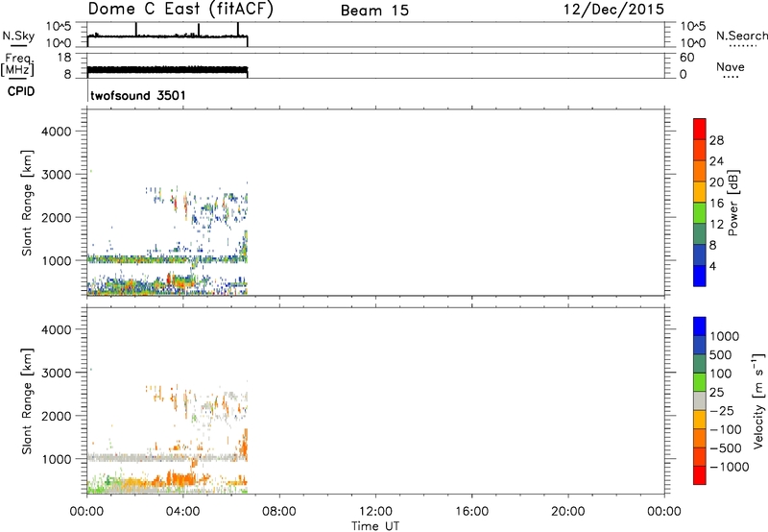This screenshot has height=532, width=768.
Task: Click the '100' tick on the velocity colorbar
Action: click(x=721, y=374)
